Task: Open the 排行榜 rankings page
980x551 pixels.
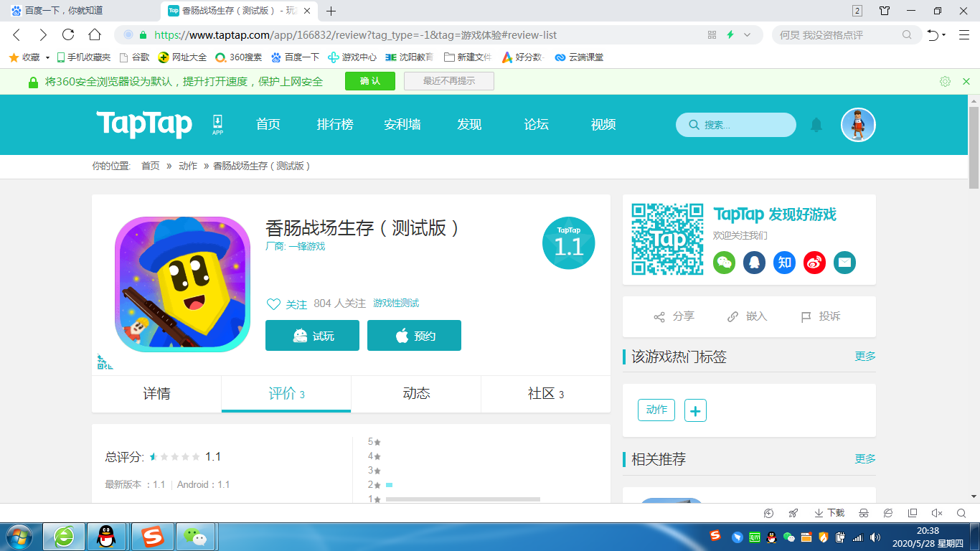Action: 335,124
